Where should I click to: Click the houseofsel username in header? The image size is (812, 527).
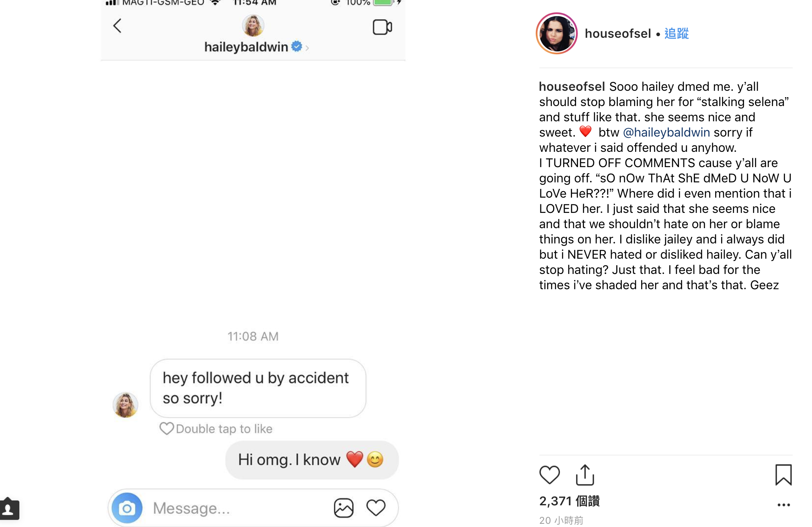click(617, 33)
